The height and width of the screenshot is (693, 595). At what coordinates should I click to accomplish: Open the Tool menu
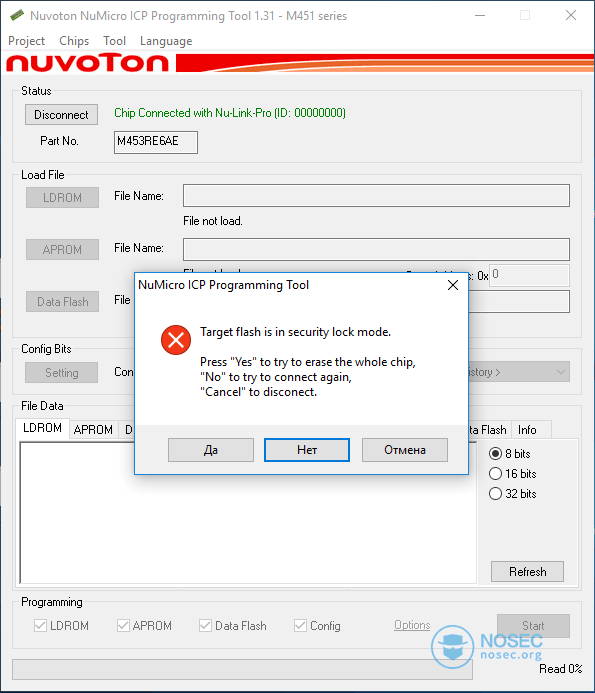[x=114, y=41]
